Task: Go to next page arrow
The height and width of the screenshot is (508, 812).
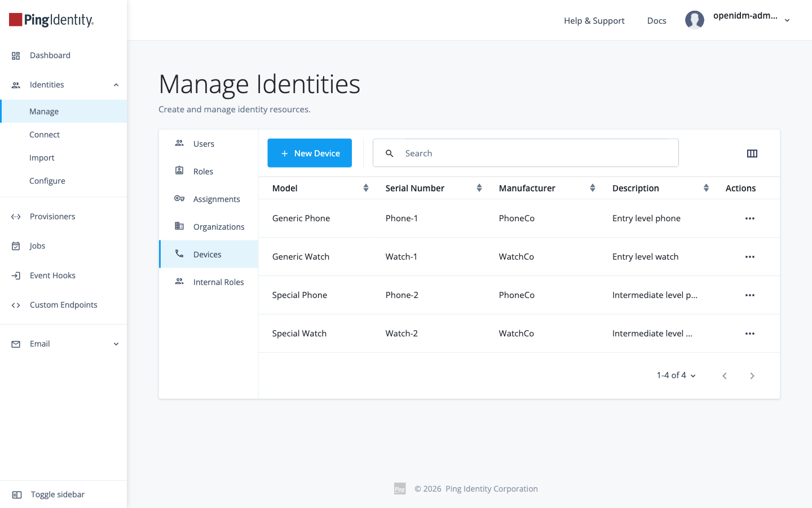Action: pos(752,376)
